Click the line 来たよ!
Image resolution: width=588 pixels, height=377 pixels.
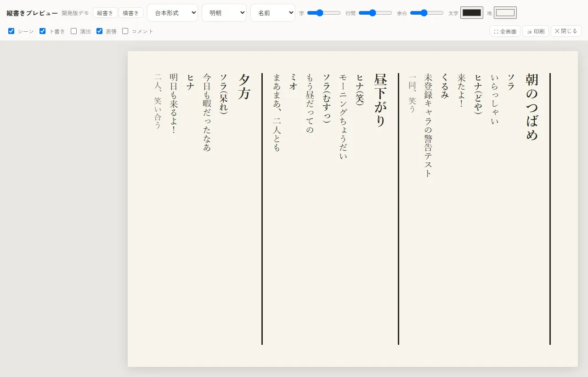[x=462, y=91]
